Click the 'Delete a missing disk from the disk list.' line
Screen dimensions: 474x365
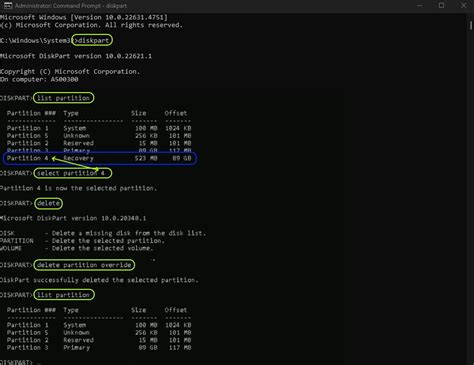(x=129, y=233)
